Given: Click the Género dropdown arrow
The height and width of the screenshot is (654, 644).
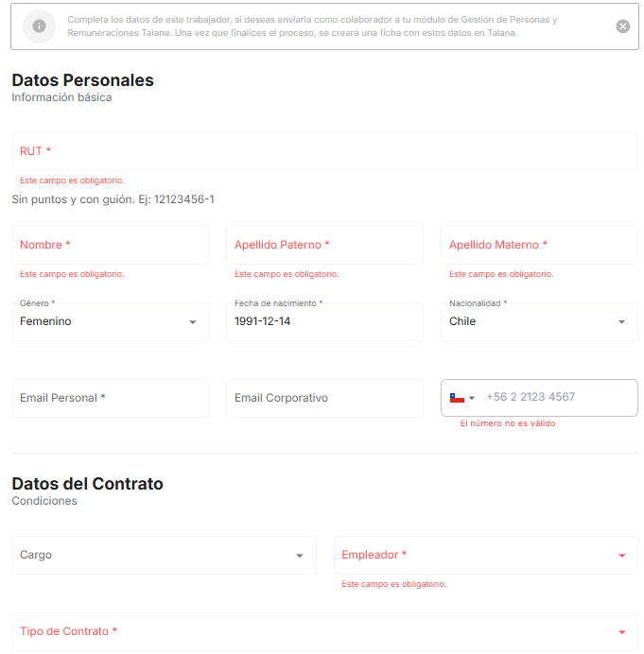Looking at the screenshot, I should [192, 322].
